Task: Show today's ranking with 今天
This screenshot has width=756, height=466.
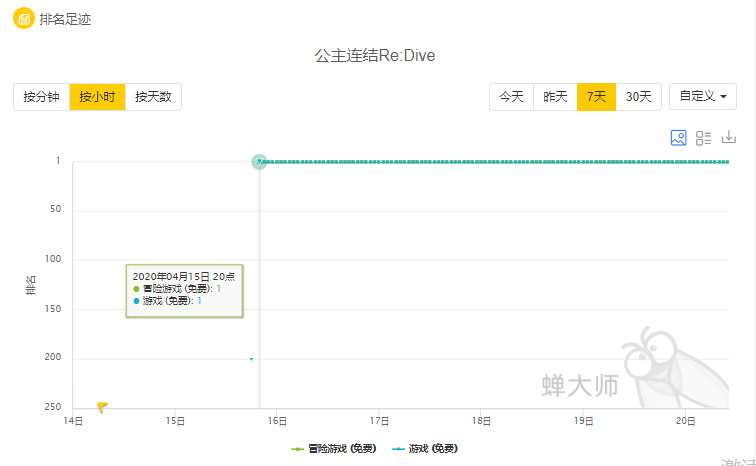Action: tap(511, 97)
